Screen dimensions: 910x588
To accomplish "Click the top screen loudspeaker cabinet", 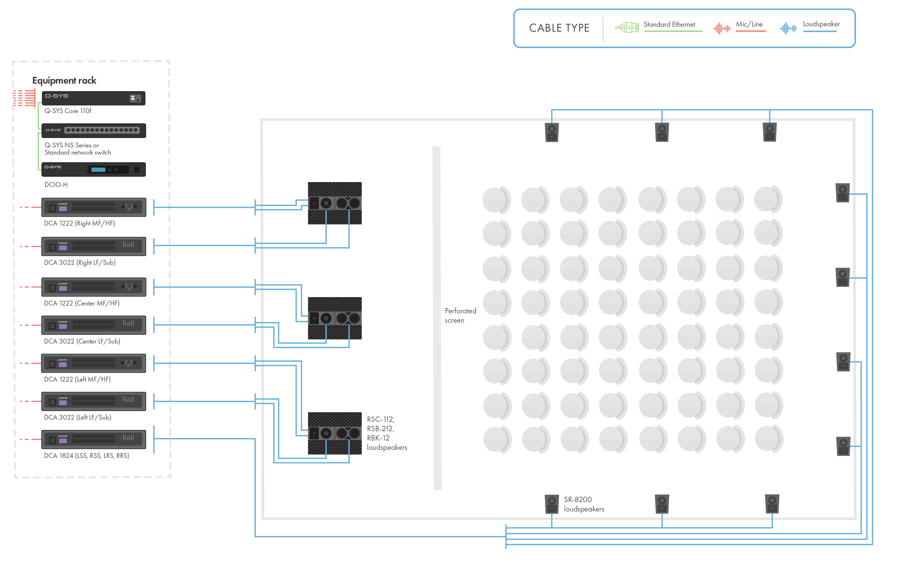I will pyautogui.click(x=334, y=203).
